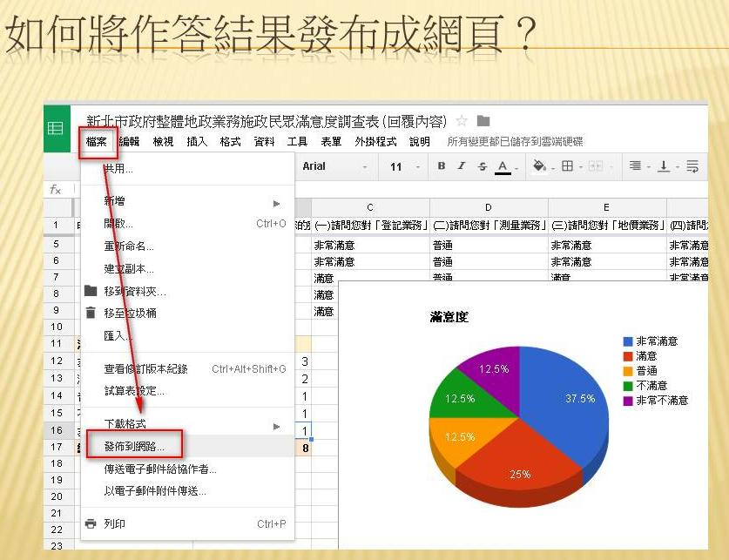
Task: Select 傳送電子郵件給協作者... entry
Action: [x=188, y=469]
